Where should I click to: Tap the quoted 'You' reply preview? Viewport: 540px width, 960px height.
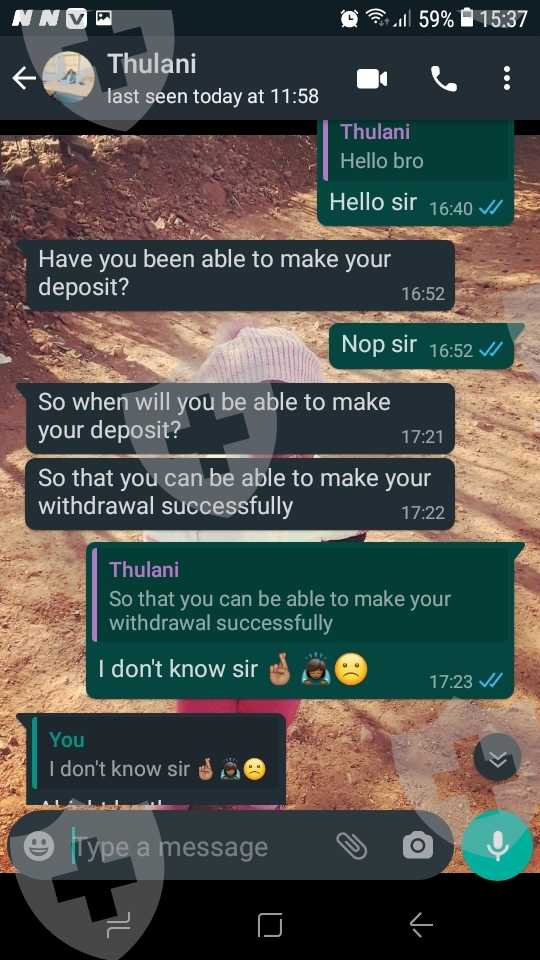tap(157, 754)
